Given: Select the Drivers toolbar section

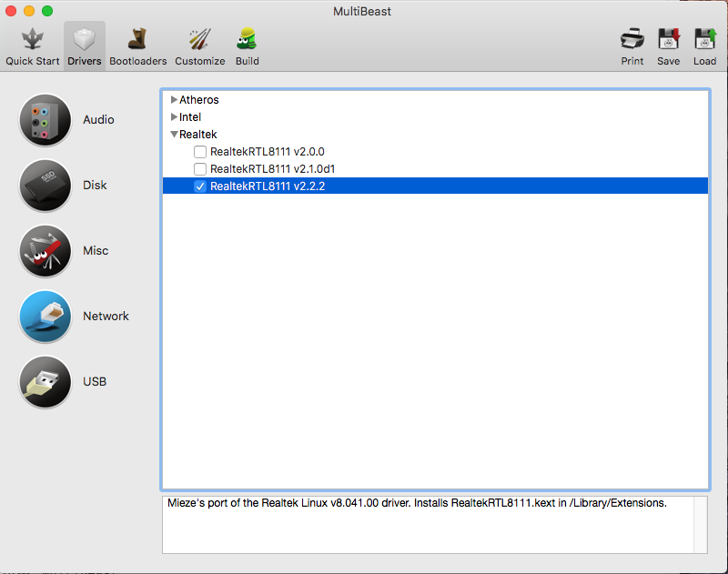Looking at the screenshot, I should coord(85,46).
